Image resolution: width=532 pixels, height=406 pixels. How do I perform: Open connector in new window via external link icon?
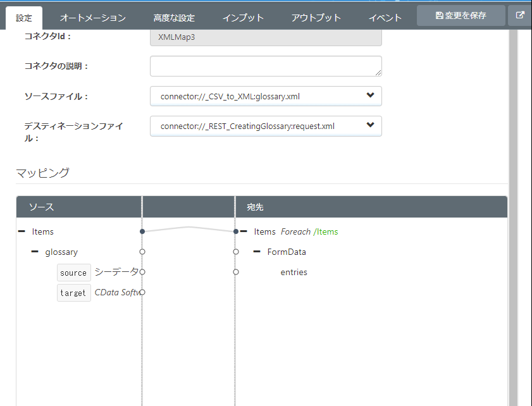pyautogui.click(x=520, y=15)
